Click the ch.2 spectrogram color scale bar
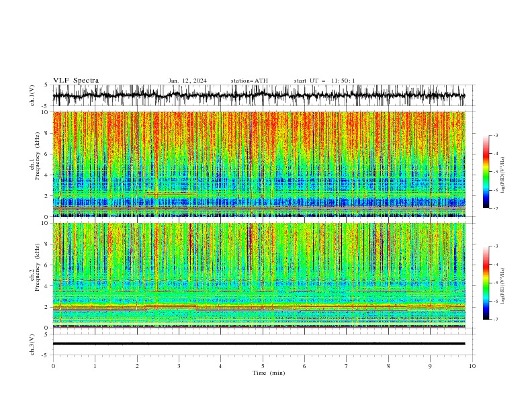The height and width of the screenshot is (411, 532). pos(486,283)
